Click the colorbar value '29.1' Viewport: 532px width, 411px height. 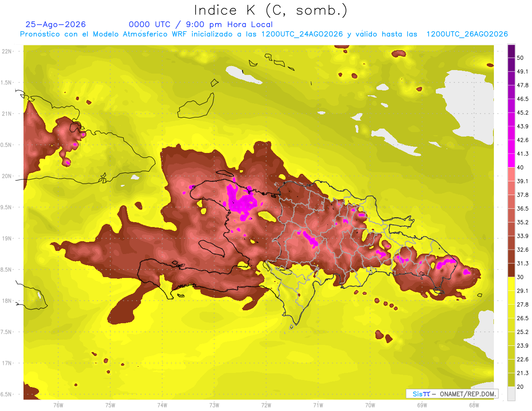tap(522, 290)
